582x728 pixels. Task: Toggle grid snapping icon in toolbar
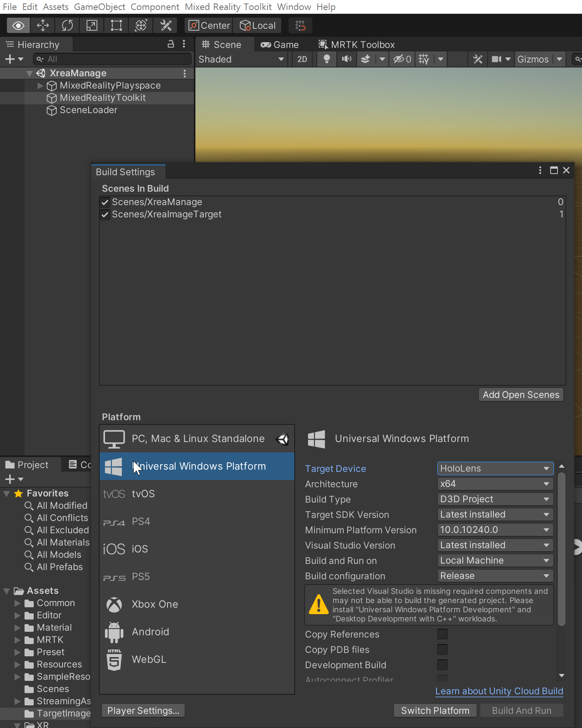(300, 26)
